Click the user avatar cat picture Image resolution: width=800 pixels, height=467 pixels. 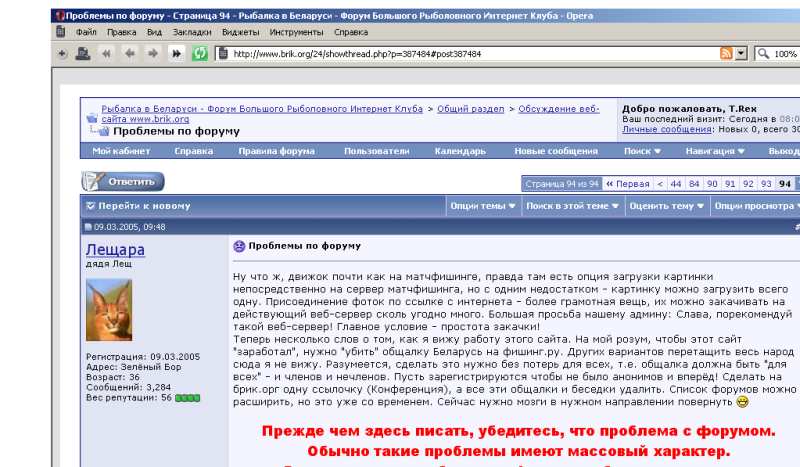point(108,310)
